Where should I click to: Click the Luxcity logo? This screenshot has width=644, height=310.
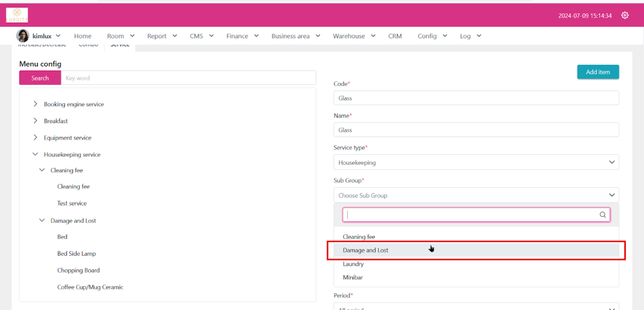[x=17, y=15]
